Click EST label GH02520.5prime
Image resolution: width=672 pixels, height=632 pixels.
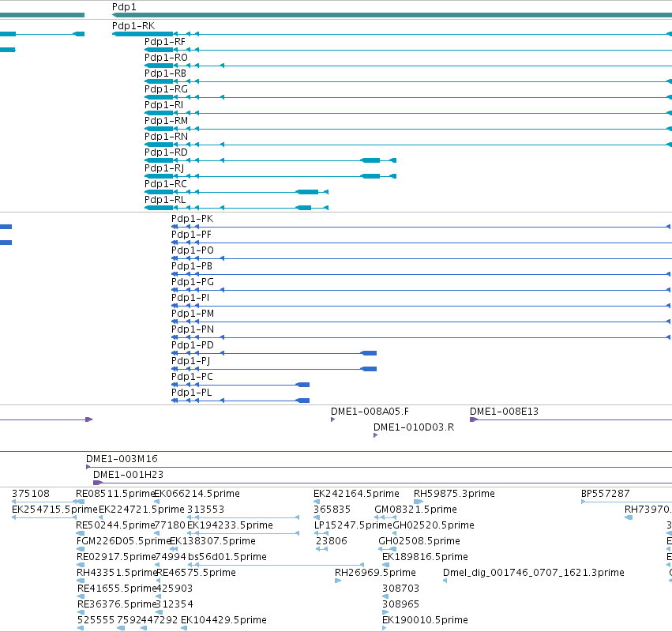[x=434, y=525]
